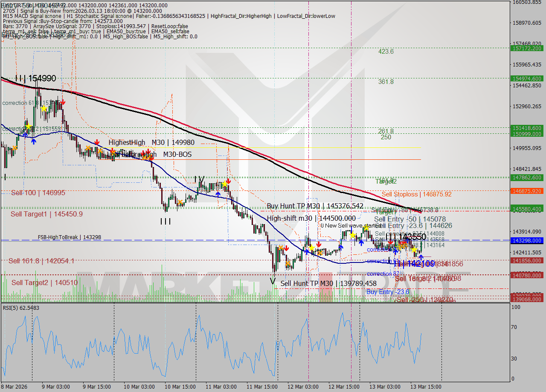
Task: Click the orange circle marker in the 143550 price cluster
Action: [402, 246]
